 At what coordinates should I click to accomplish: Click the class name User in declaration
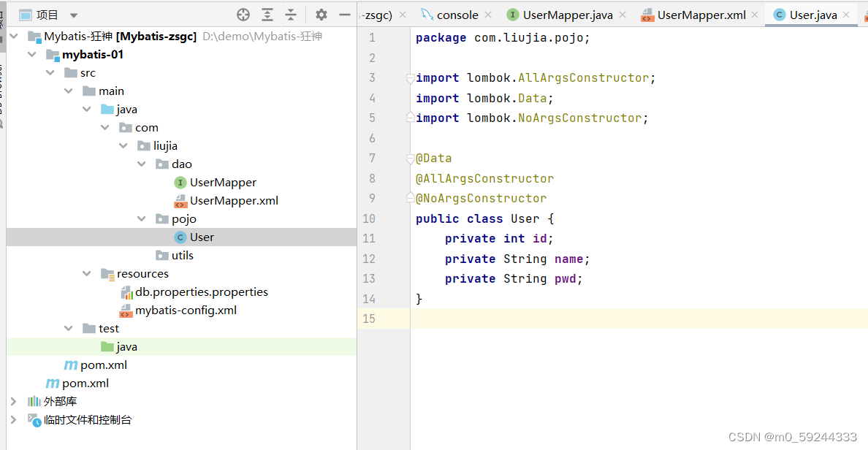(x=525, y=218)
